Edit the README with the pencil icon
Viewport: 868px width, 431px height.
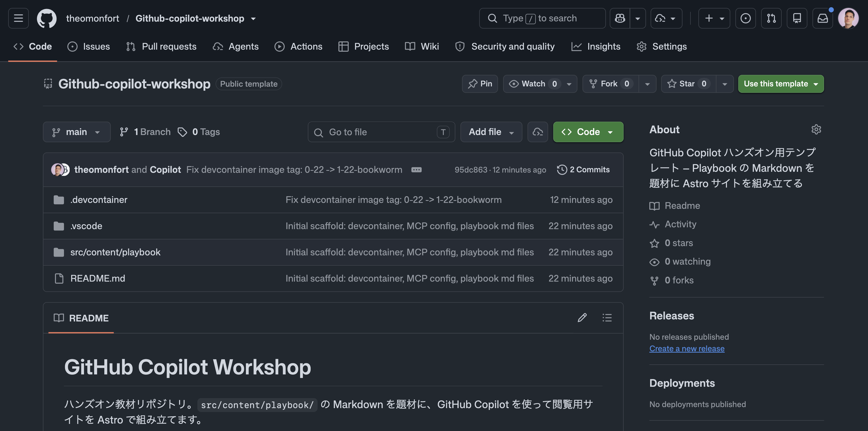(x=582, y=318)
